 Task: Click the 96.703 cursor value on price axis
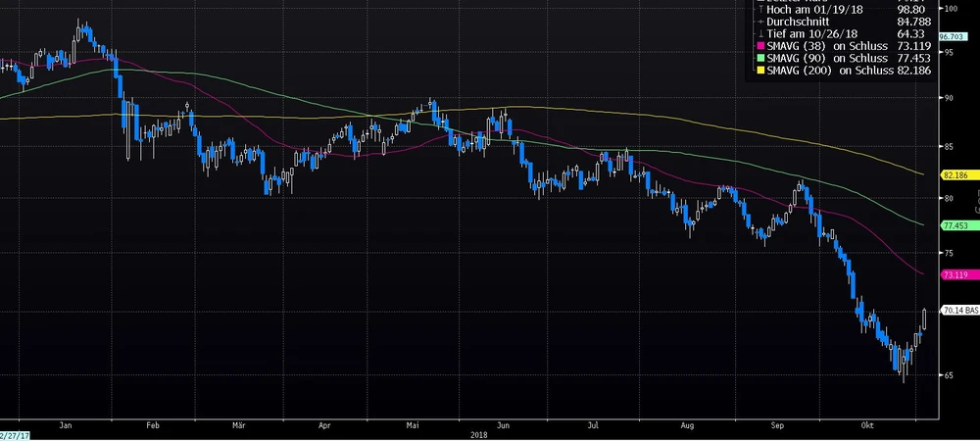(953, 36)
